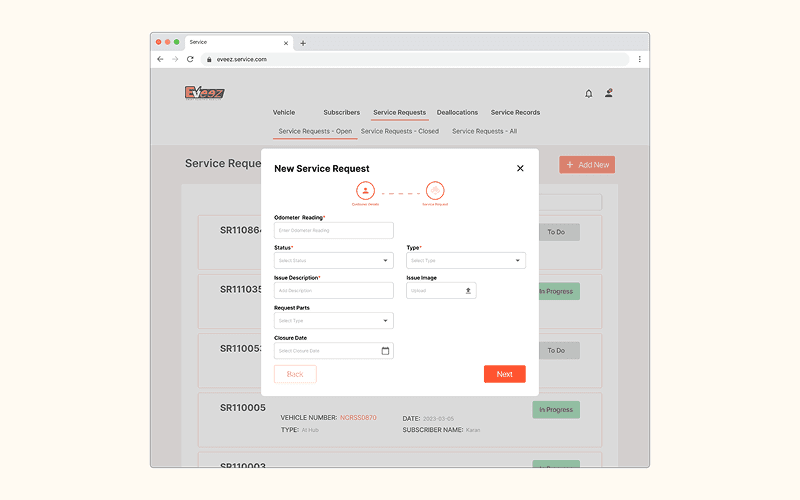The height and width of the screenshot is (500, 800).
Task: Click date 2023-03-05 on SR110005
Action: [438, 418]
